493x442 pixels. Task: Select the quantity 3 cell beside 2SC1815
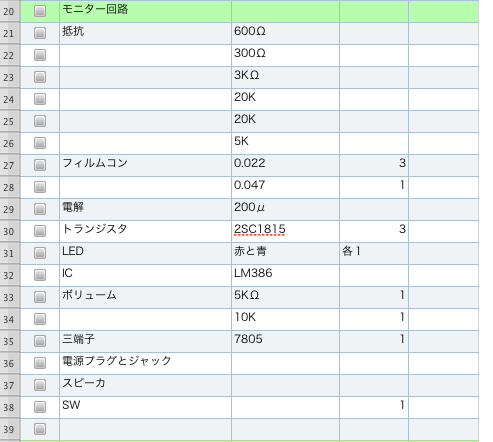click(374, 231)
